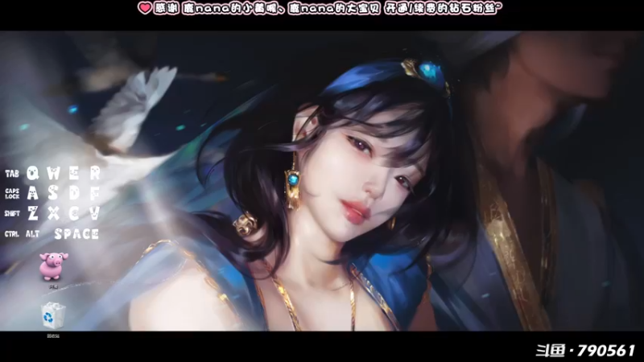Click the SPACE key on overlay
644x362 pixels.
click(x=76, y=234)
